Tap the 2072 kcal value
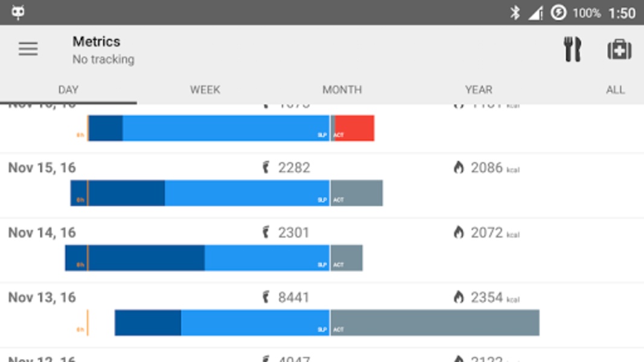Image resolution: width=644 pixels, height=362 pixels. click(495, 232)
